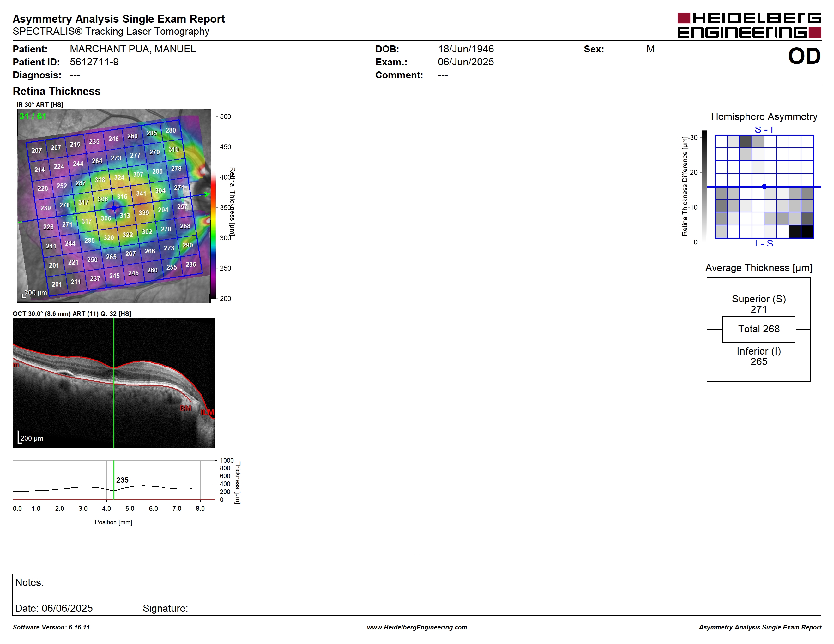
Task: Click the 255 thickness cell on the map
Action: [x=172, y=267]
